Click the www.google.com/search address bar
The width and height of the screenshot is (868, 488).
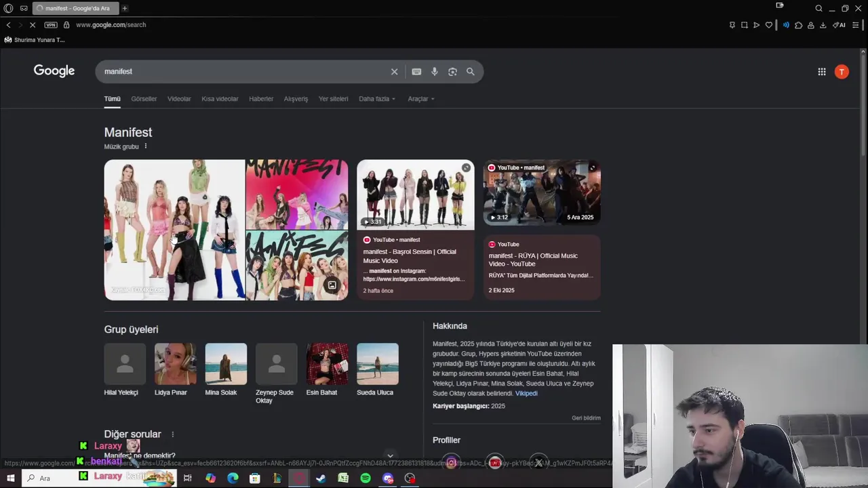pyautogui.click(x=111, y=25)
